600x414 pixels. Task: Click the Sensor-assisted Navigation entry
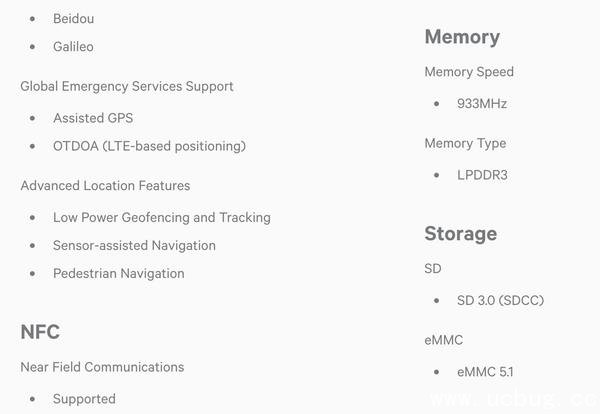click(x=134, y=245)
